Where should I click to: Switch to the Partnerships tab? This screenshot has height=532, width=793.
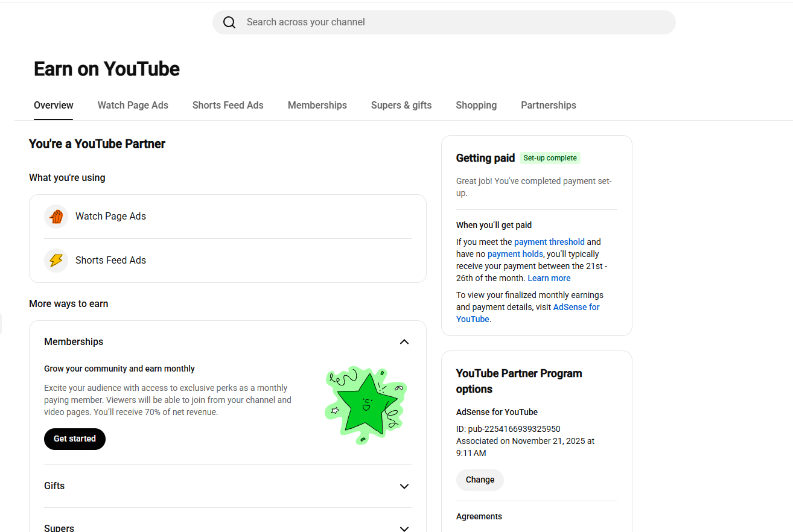point(549,105)
